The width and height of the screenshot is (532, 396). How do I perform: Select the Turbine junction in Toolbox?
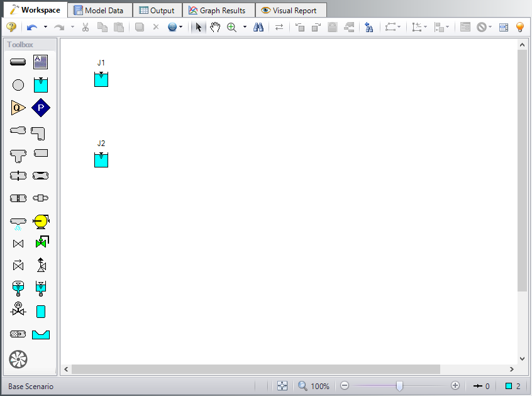point(18,359)
